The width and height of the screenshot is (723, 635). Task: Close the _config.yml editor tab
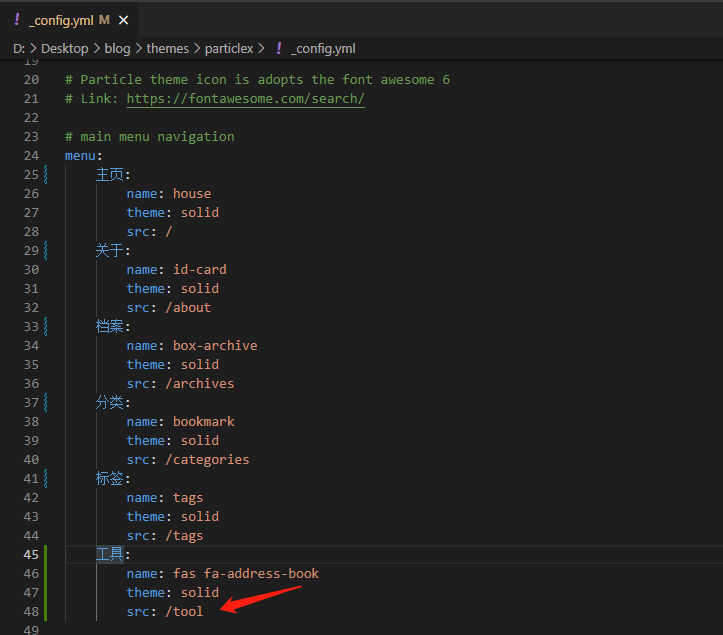124,20
